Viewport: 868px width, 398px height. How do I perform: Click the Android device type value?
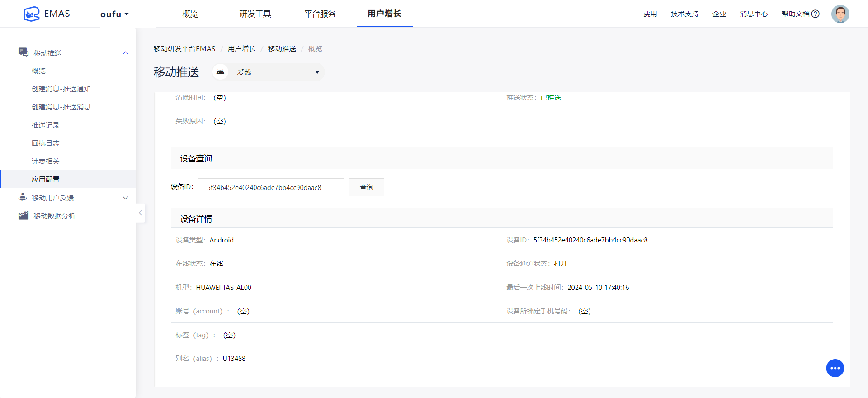[x=222, y=240]
